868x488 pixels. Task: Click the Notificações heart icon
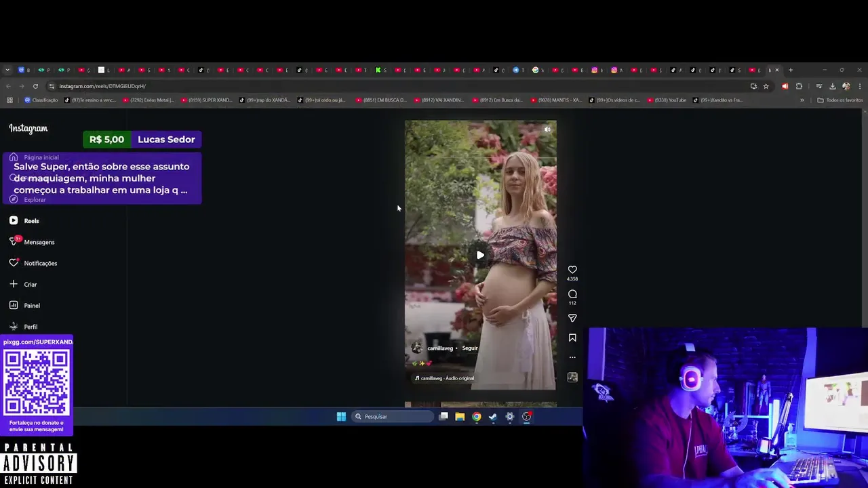pyautogui.click(x=14, y=262)
